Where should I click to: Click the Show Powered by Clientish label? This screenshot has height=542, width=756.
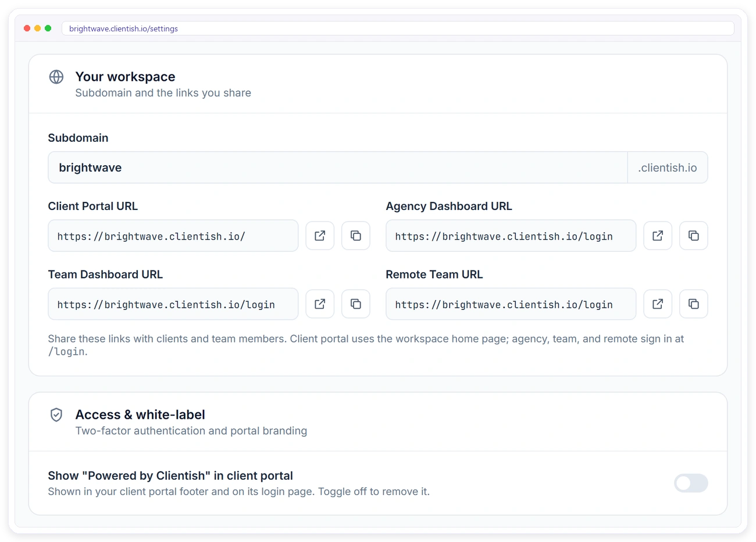pos(170,476)
